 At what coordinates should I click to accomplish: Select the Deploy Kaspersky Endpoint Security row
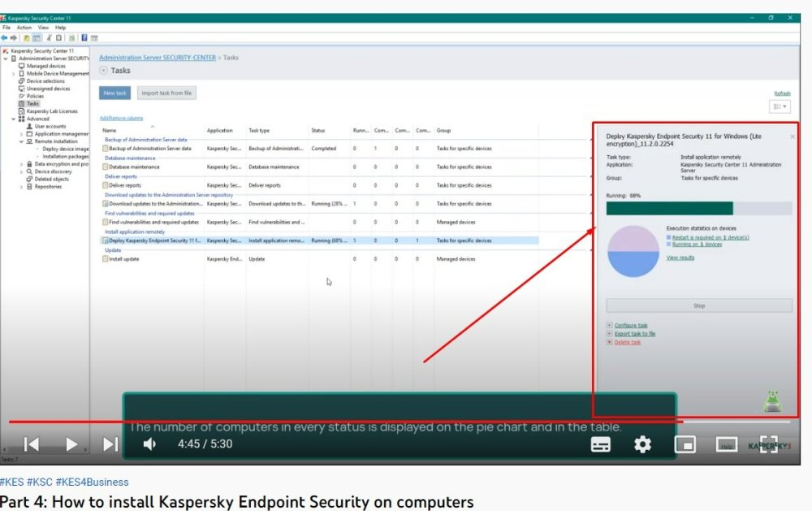319,240
